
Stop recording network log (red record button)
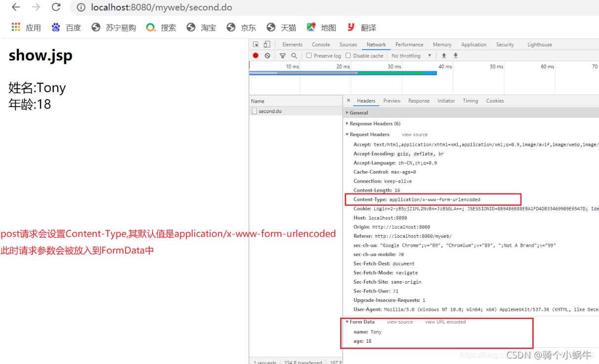pyautogui.click(x=256, y=55)
